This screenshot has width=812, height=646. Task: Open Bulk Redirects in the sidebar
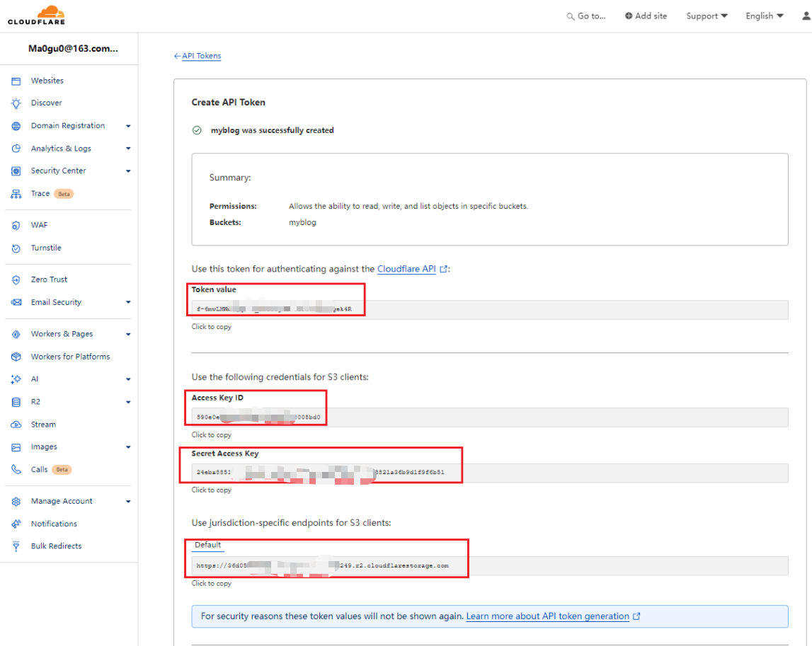(57, 546)
